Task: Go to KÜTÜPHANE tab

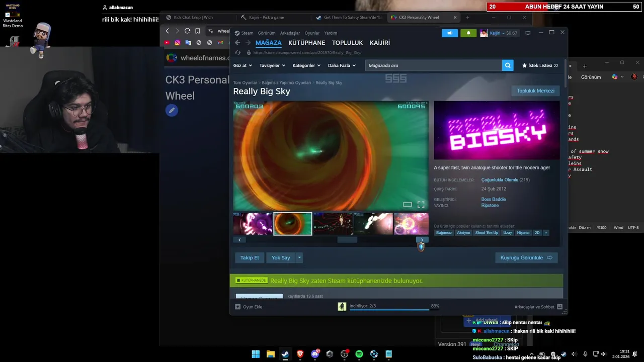Action: [x=306, y=43]
